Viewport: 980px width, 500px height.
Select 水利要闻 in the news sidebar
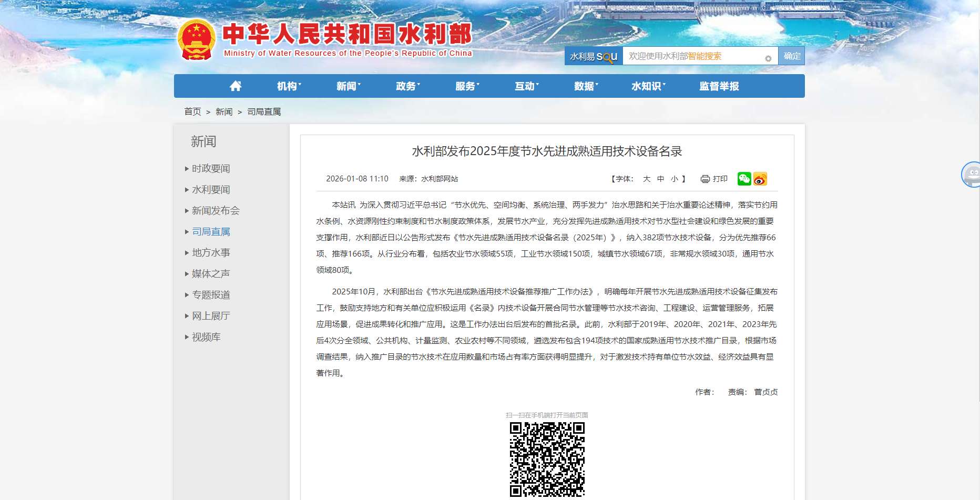(x=211, y=190)
